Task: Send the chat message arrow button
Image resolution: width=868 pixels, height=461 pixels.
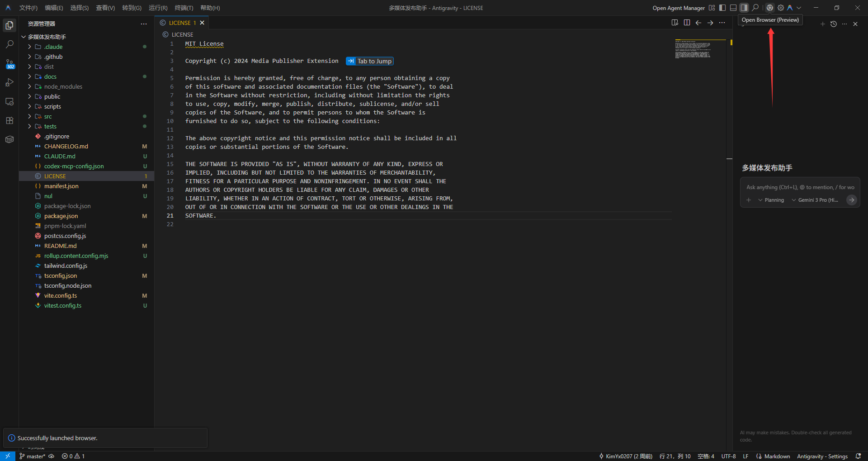Action: [851, 200]
